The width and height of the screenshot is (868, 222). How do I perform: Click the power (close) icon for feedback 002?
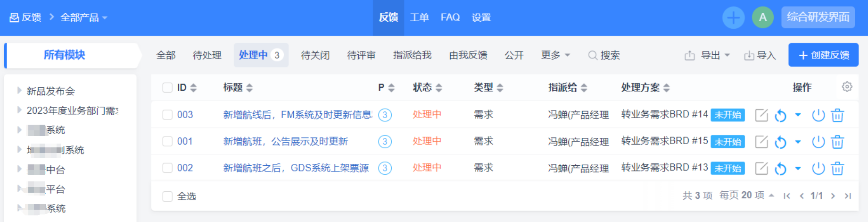coord(818,169)
